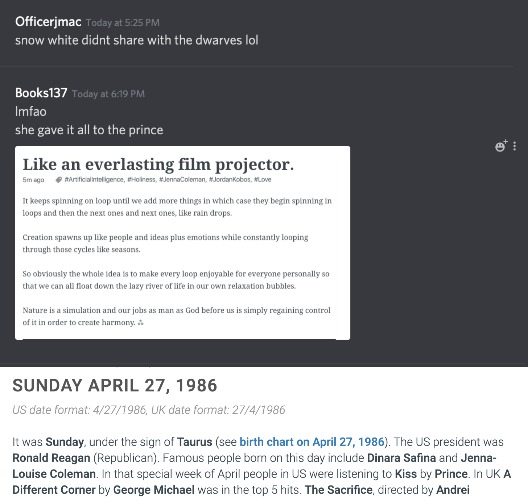This screenshot has height=500, width=528.
Task: Click the 'Today at 6:19 PM' timestamp
Action: pos(108,94)
